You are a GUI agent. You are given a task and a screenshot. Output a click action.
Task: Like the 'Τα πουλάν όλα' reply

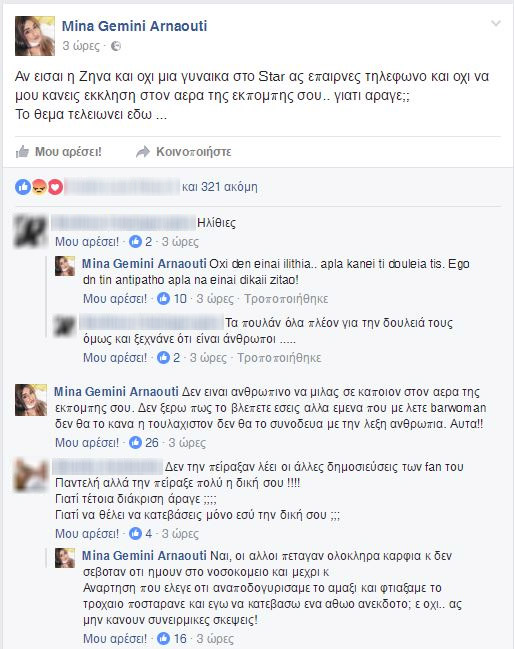115,358
